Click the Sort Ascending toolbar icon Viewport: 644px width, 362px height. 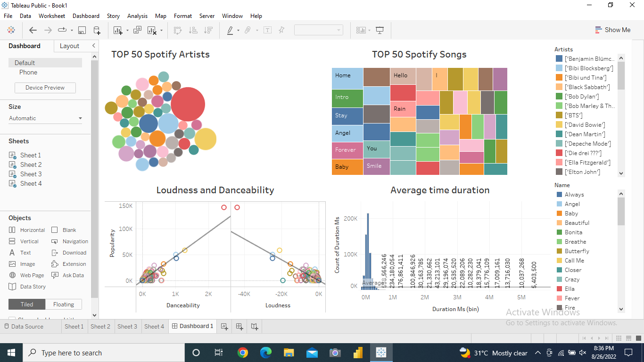coord(193,30)
